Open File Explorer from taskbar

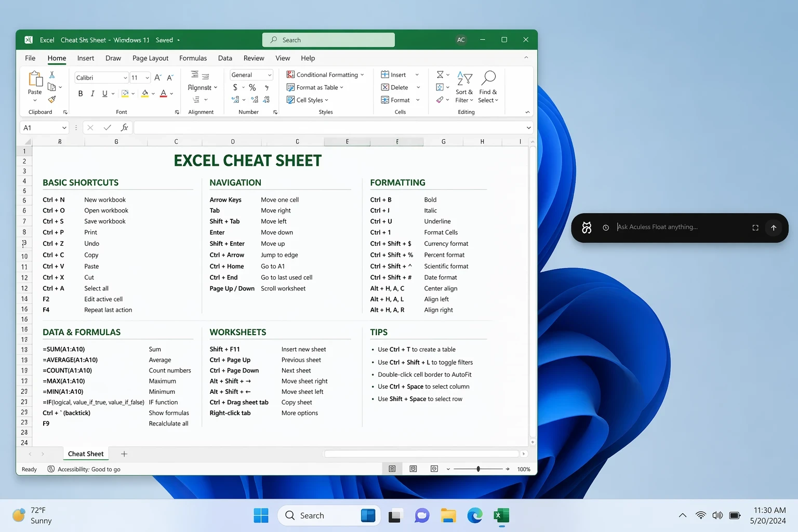pos(448,515)
